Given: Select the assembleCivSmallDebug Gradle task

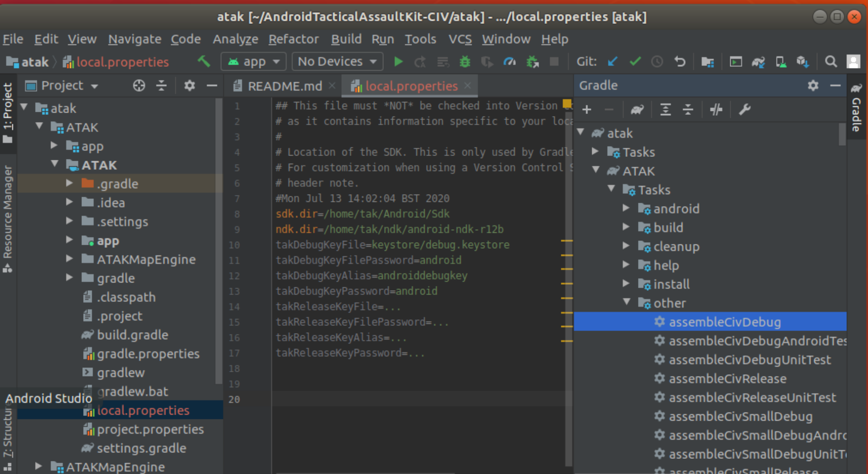Looking at the screenshot, I should tap(740, 416).
